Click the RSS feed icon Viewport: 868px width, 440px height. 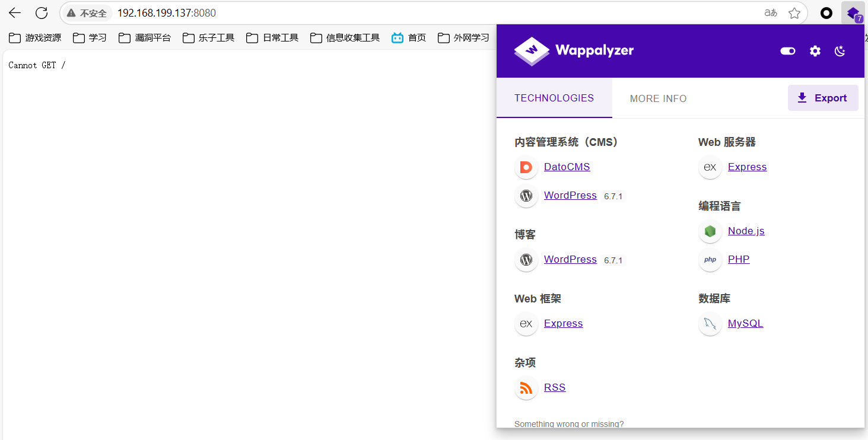pos(526,388)
